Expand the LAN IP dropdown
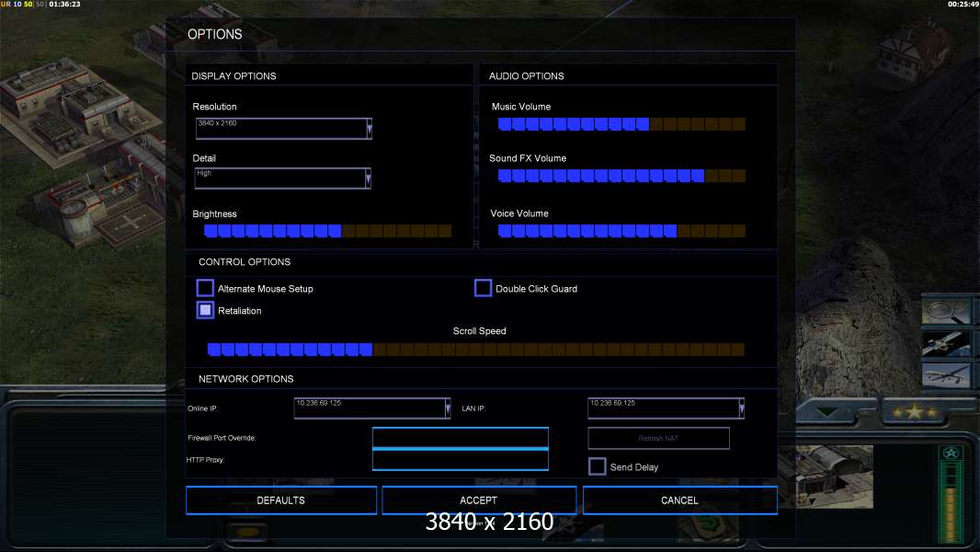The height and width of the screenshot is (552, 980). pos(666,408)
